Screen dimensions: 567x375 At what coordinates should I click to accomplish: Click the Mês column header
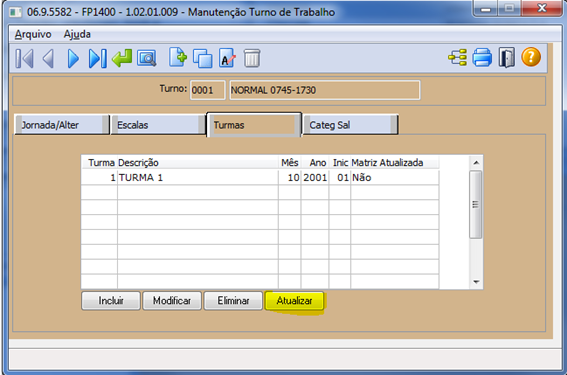(x=290, y=163)
